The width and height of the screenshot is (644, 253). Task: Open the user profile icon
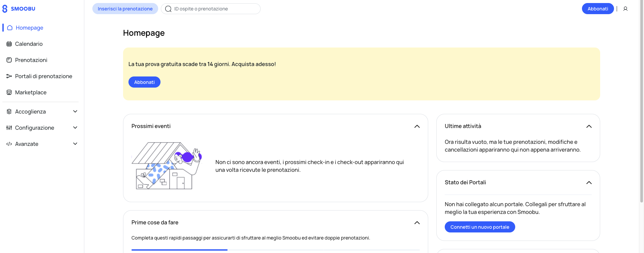click(x=625, y=9)
